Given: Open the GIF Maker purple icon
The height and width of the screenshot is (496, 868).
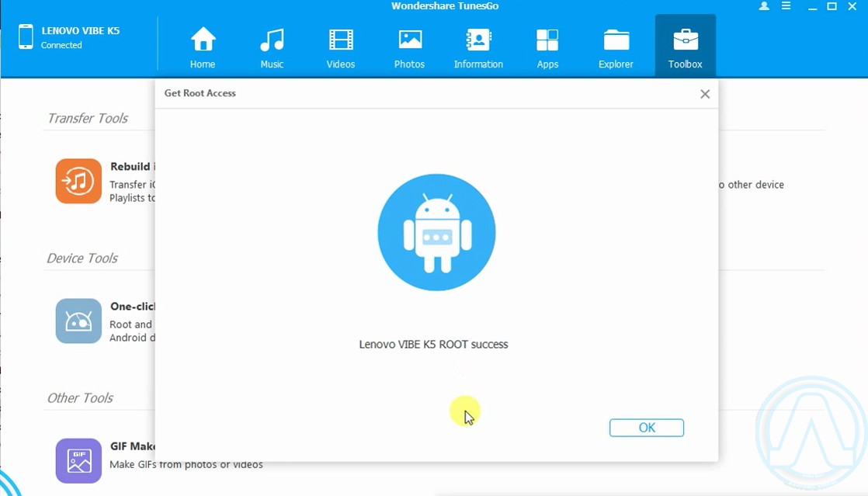Looking at the screenshot, I should coord(78,460).
